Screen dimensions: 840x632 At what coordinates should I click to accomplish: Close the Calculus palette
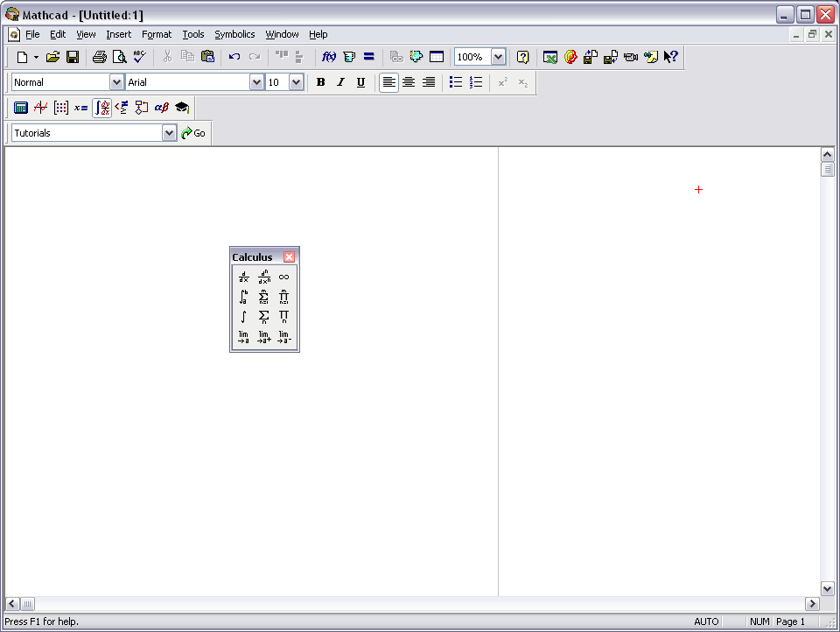click(x=290, y=256)
